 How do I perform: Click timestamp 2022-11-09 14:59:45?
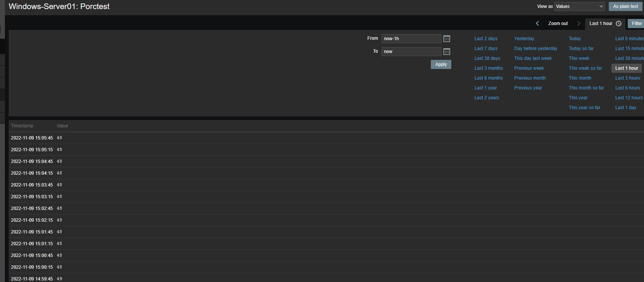click(x=32, y=279)
